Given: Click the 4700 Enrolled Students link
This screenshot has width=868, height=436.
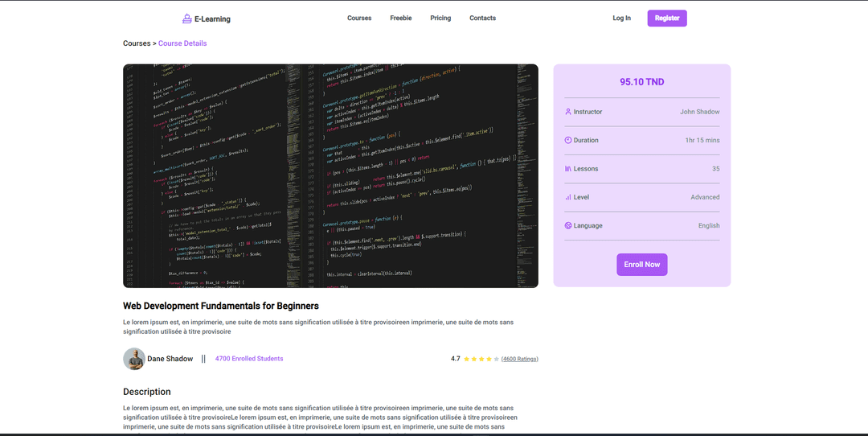Looking at the screenshot, I should (x=249, y=359).
